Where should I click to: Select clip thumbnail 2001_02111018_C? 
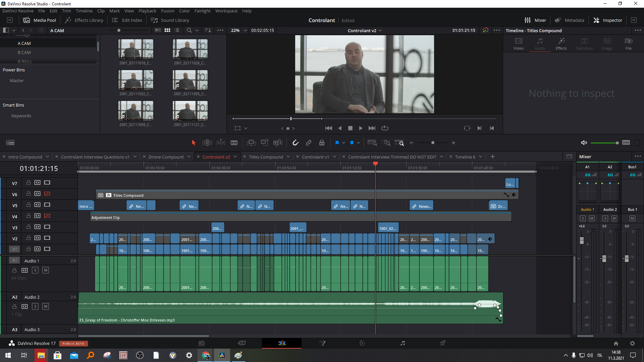(x=136, y=49)
